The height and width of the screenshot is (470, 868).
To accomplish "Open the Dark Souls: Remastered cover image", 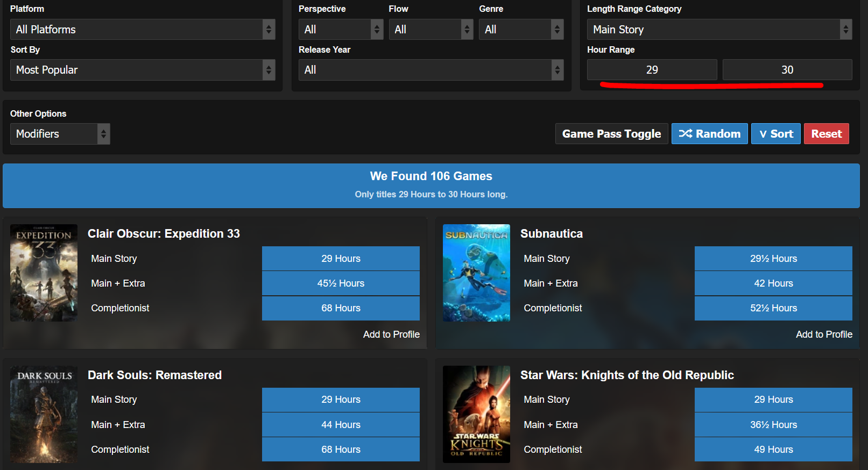I will [44, 415].
